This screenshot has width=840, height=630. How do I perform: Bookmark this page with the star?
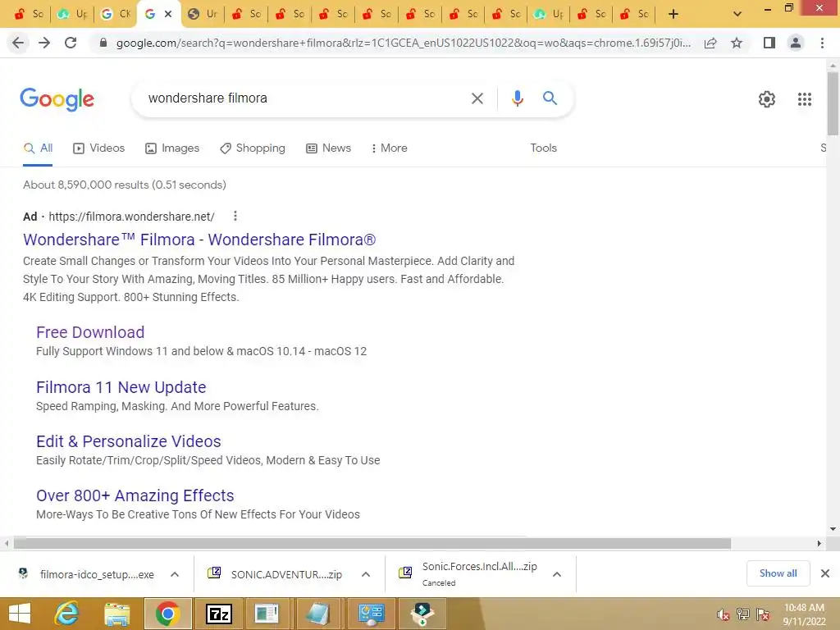coord(737,43)
